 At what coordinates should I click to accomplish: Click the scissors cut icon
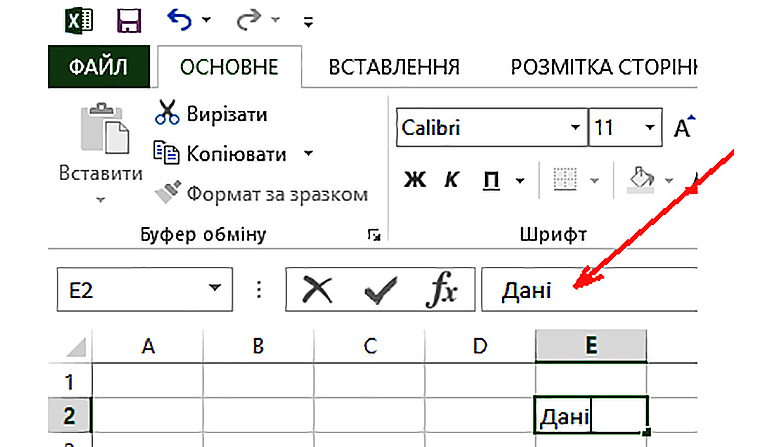167,112
